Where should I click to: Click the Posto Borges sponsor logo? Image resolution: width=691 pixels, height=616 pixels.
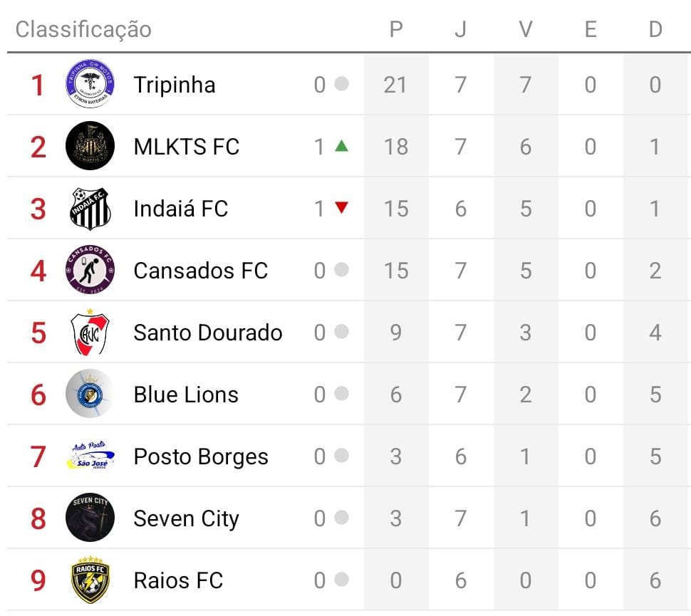coord(90,456)
